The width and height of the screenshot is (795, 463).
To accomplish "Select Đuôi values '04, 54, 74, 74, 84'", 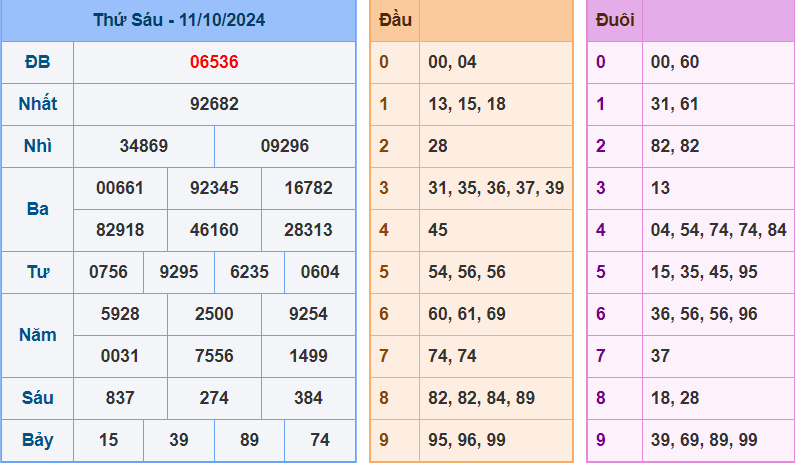I will 718,230.
